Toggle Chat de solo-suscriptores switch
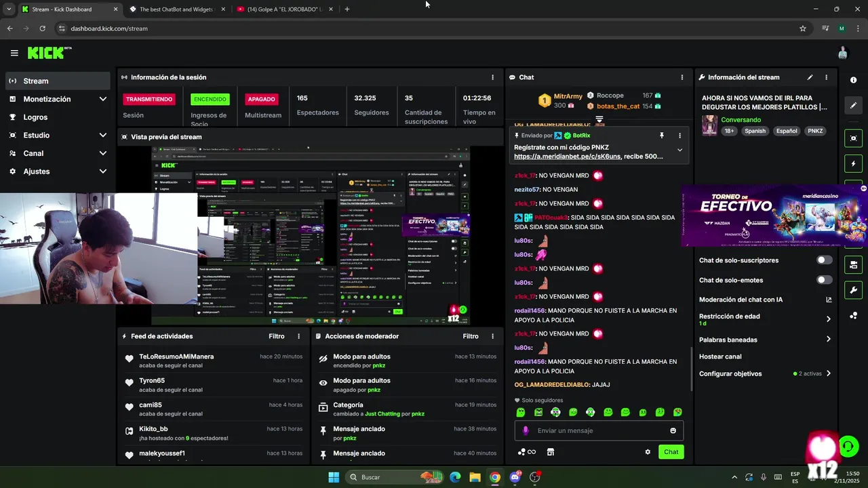Viewport: 868px width, 488px height. click(x=824, y=260)
